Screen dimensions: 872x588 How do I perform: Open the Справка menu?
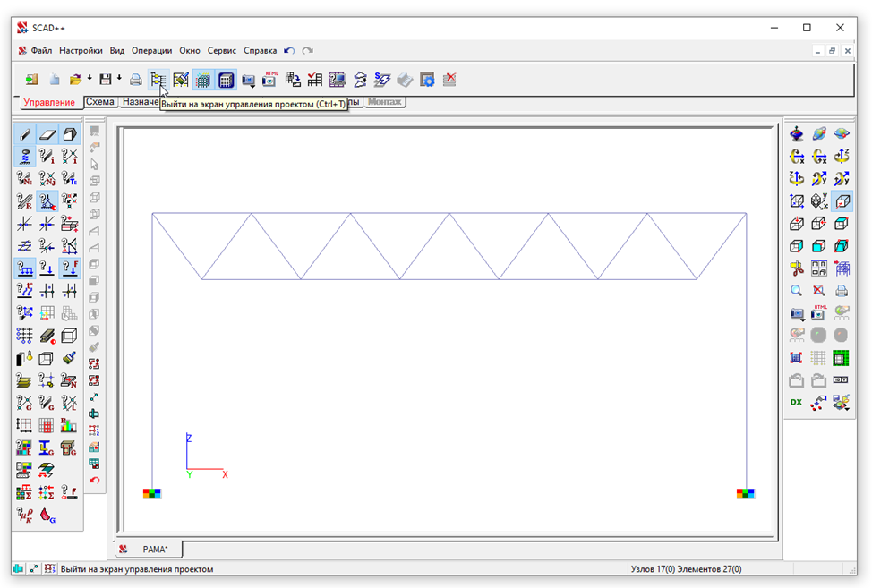tap(261, 51)
